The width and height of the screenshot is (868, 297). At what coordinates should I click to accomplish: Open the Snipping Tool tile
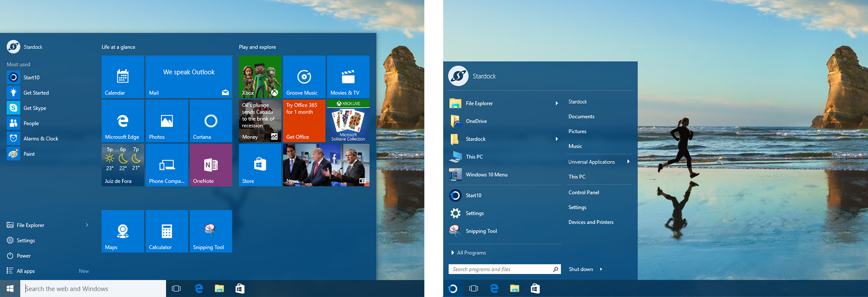(x=211, y=231)
